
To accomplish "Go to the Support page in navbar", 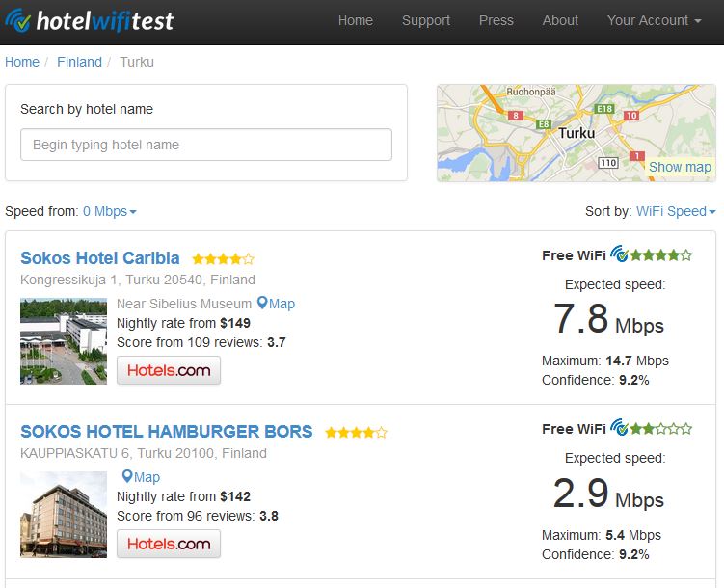I will (x=426, y=20).
